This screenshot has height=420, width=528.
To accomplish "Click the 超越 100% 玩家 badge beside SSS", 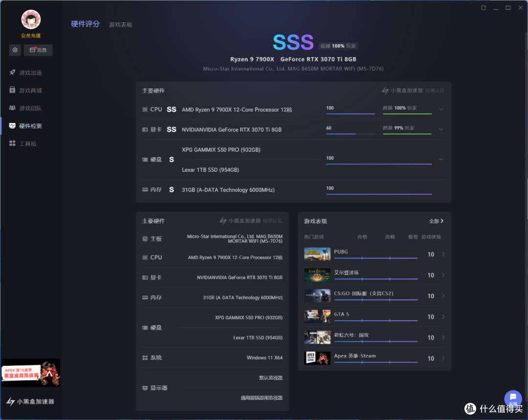I will click(338, 46).
